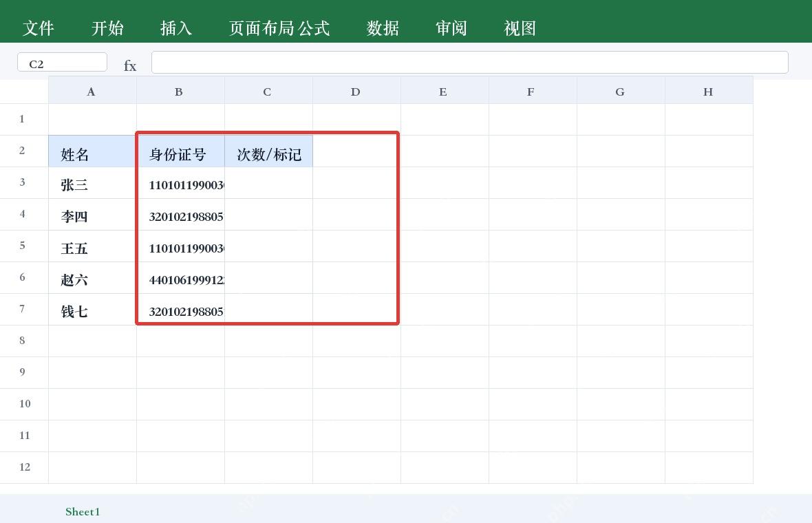This screenshot has height=523, width=812.
Task: Select row 10 header
Action: 24,404
